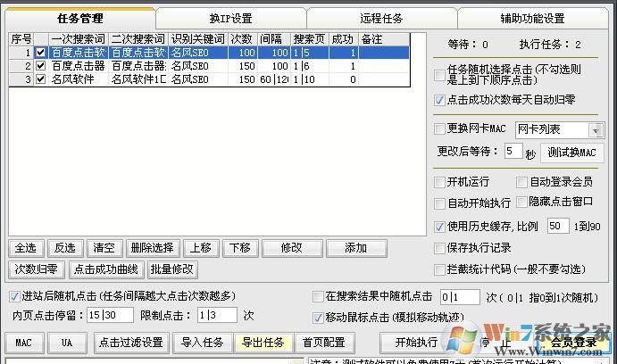Enable 自动登录会员 checkbox
This screenshot has height=364, width=617.
pyautogui.click(x=521, y=182)
